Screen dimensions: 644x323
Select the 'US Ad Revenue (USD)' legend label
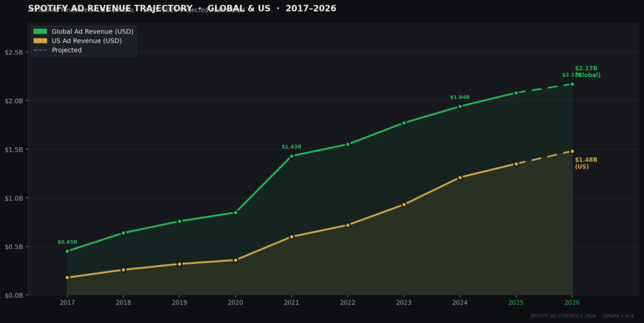(87, 41)
